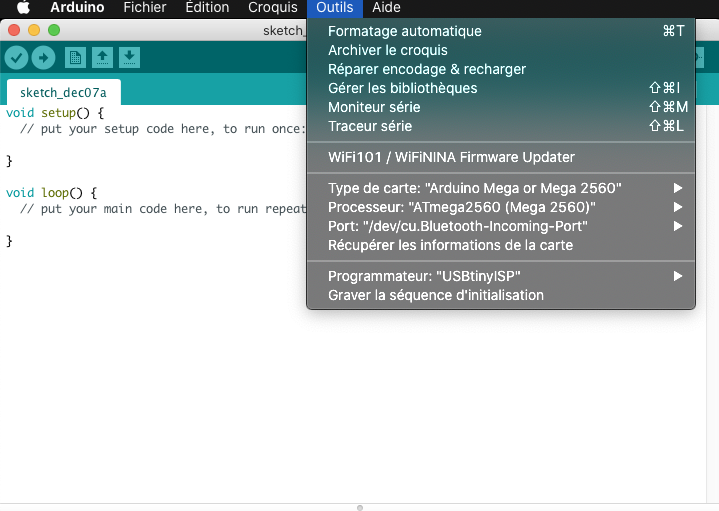This screenshot has height=511, width=719.
Task: Create a new sketch with New icon
Action: point(75,58)
